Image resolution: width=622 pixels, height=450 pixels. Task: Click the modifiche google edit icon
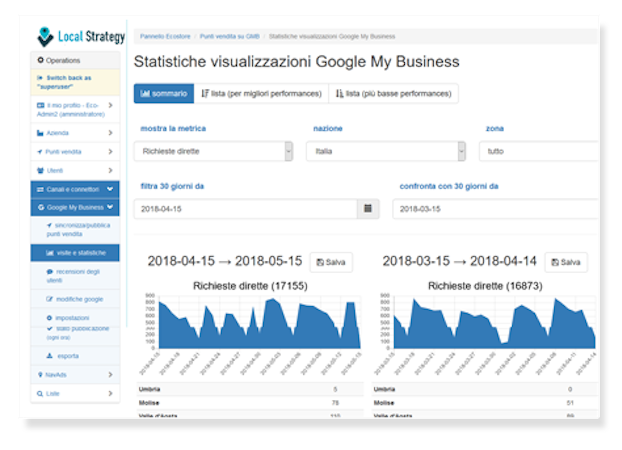point(50,299)
